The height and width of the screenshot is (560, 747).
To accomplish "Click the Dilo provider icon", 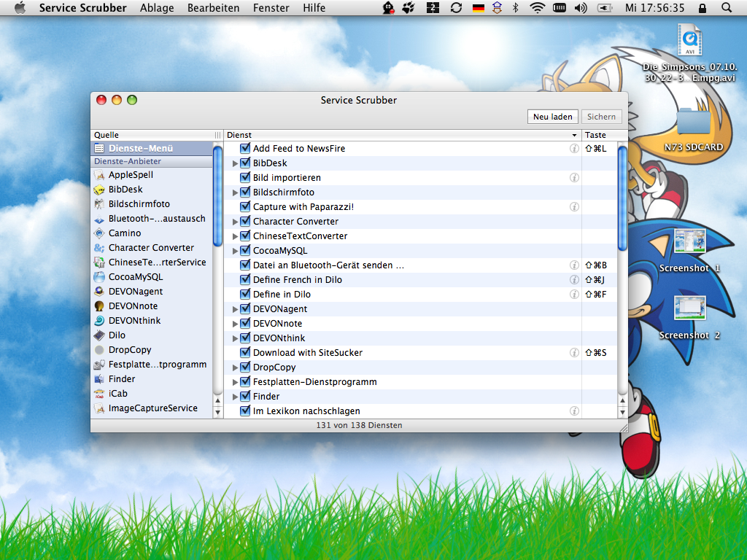I will click(99, 335).
